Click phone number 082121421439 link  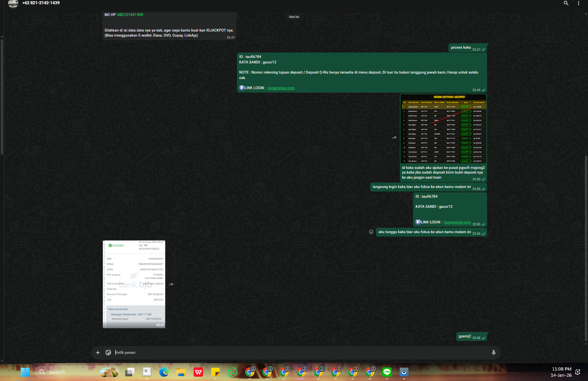(130, 15)
